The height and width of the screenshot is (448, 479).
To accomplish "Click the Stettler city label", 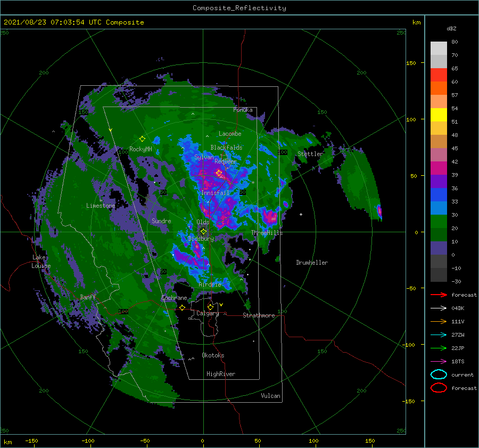I will (x=310, y=154).
